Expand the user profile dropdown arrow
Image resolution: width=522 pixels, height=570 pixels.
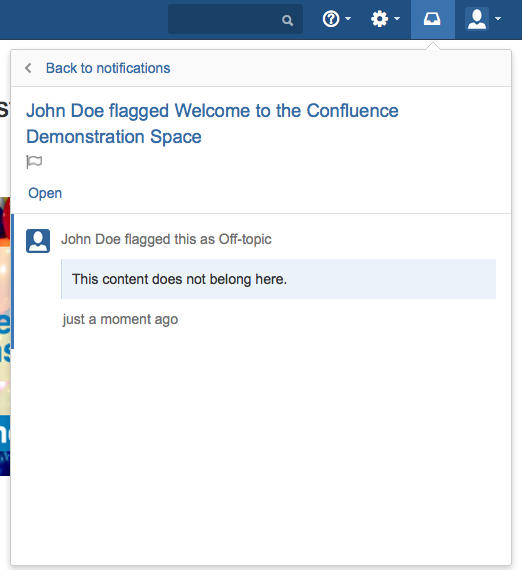tap(498, 19)
